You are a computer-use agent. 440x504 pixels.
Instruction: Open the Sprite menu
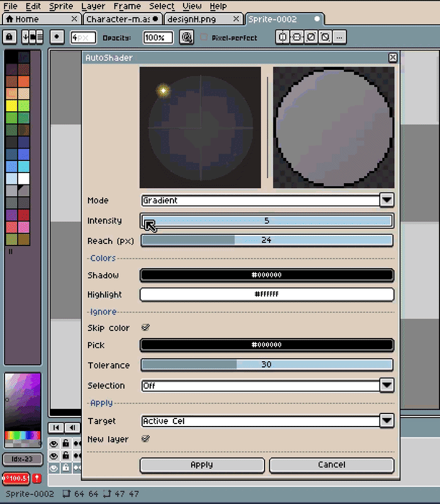(61, 6)
